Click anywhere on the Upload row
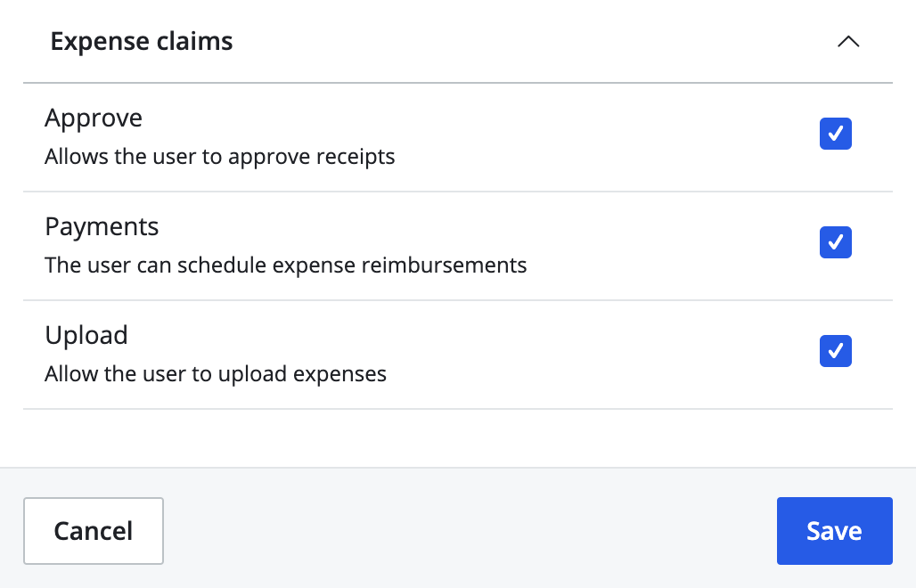 [446, 353]
